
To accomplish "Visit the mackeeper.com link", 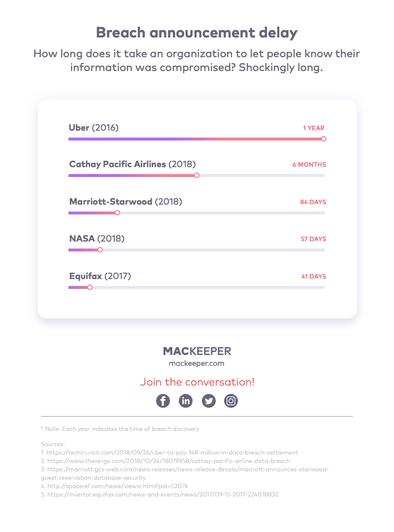I will point(197,363).
